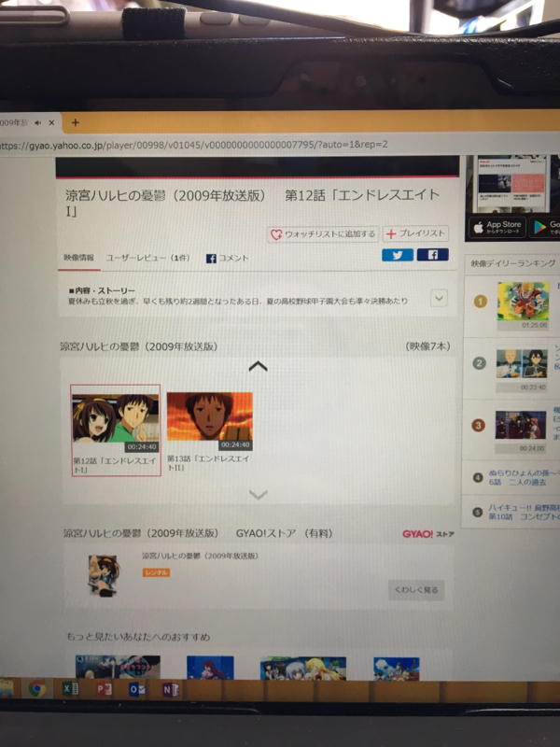Open 涼宮ハルヒの憂鬱 (2009年放送版) store link
560x747 pixels.
click(200, 556)
